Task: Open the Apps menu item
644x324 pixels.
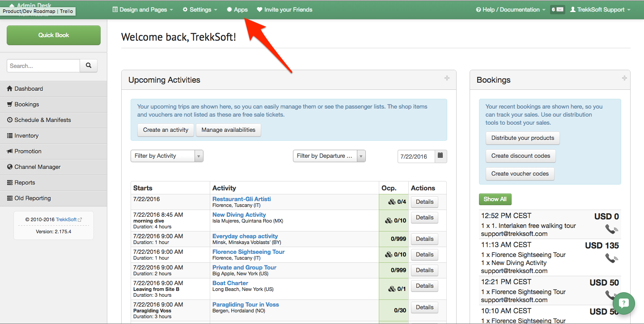Action: [237, 9]
